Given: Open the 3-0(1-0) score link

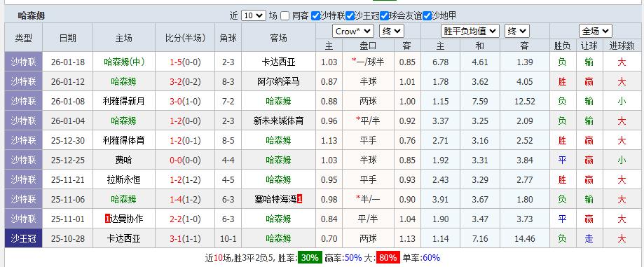Looking at the screenshot, I should coord(185,102).
